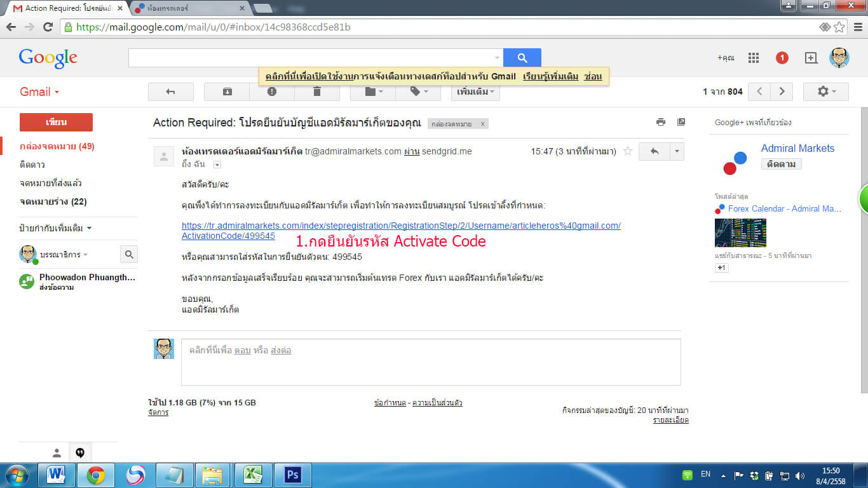Viewport: 868px width, 488px height.
Task: Star this email message
Action: pyautogui.click(x=628, y=151)
